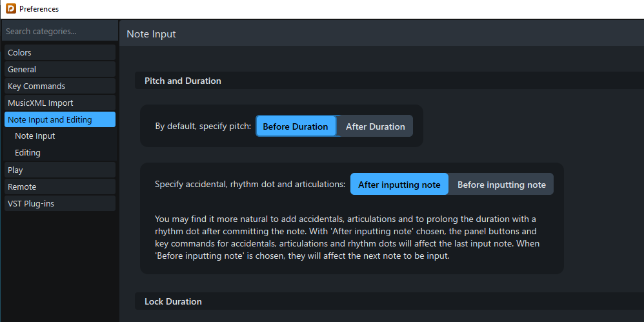Choose After inputting note option
Image resolution: width=644 pixels, height=322 pixels.
click(399, 185)
